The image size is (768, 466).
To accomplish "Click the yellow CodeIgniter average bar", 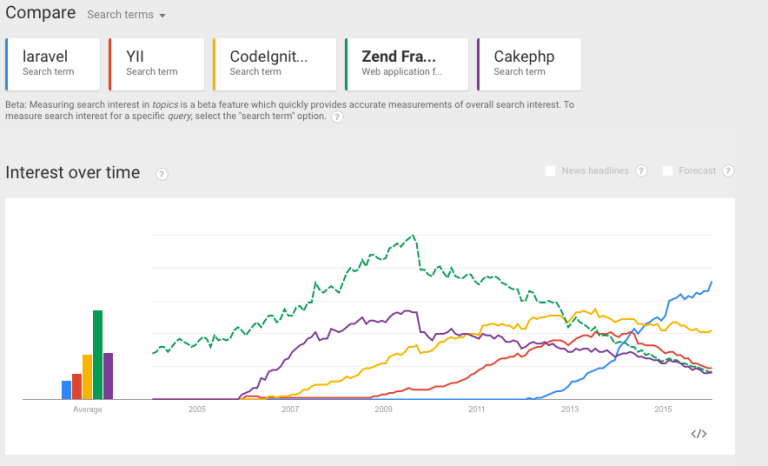I will click(x=87, y=377).
